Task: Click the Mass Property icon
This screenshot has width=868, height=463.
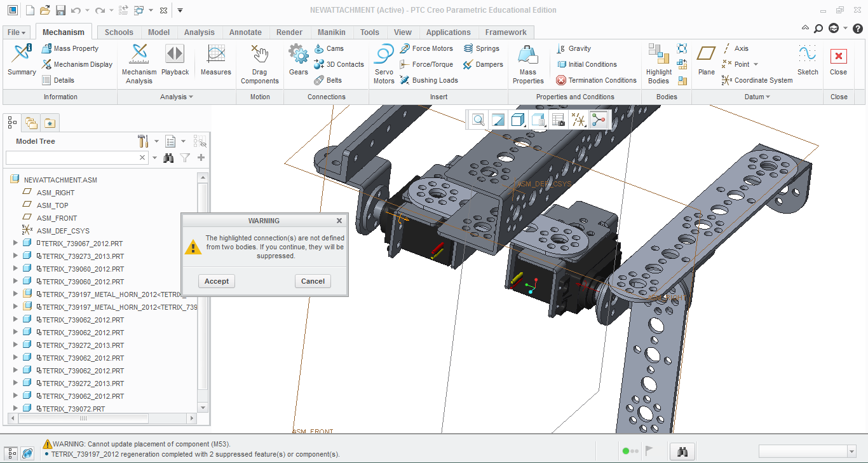Action: point(47,48)
